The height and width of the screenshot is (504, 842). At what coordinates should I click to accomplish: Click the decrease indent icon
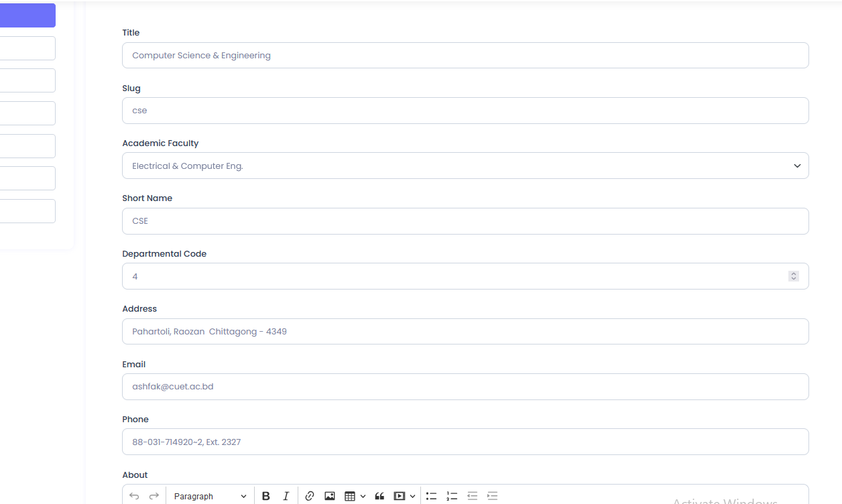(x=472, y=496)
